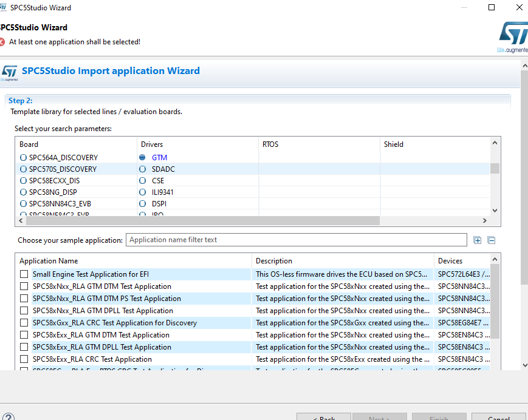Click the Drivers column header
Viewport: 528px width, 420px height.
coord(197,144)
